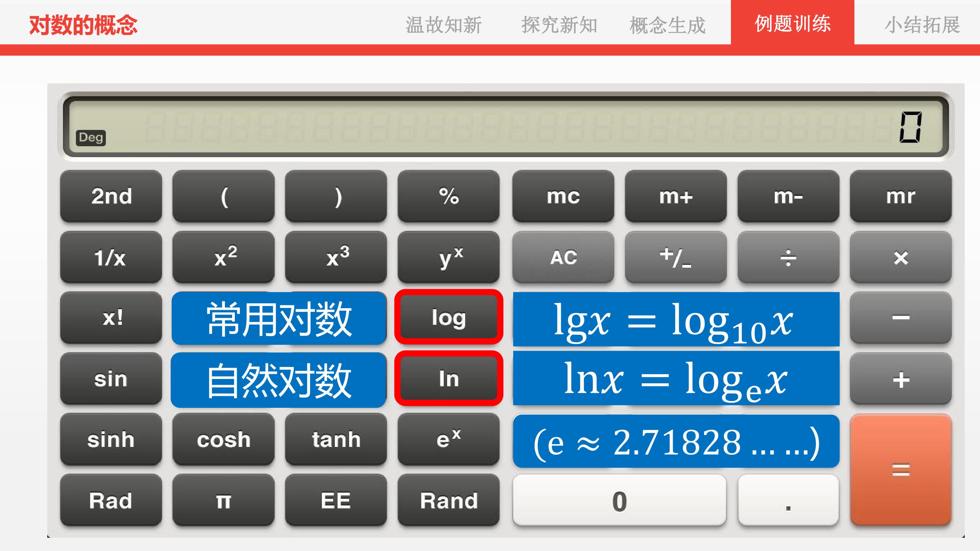
Task: Open the 温故知新 section tab
Action: pos(444,25)
